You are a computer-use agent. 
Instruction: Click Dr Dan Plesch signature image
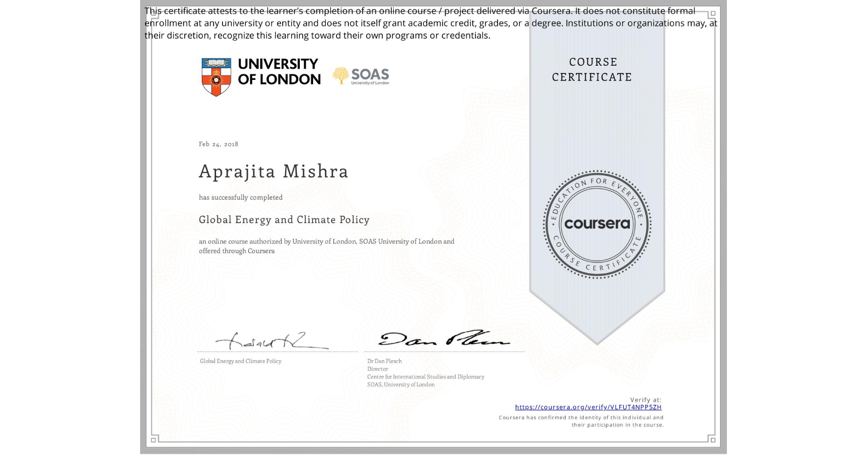pos(444,338)
